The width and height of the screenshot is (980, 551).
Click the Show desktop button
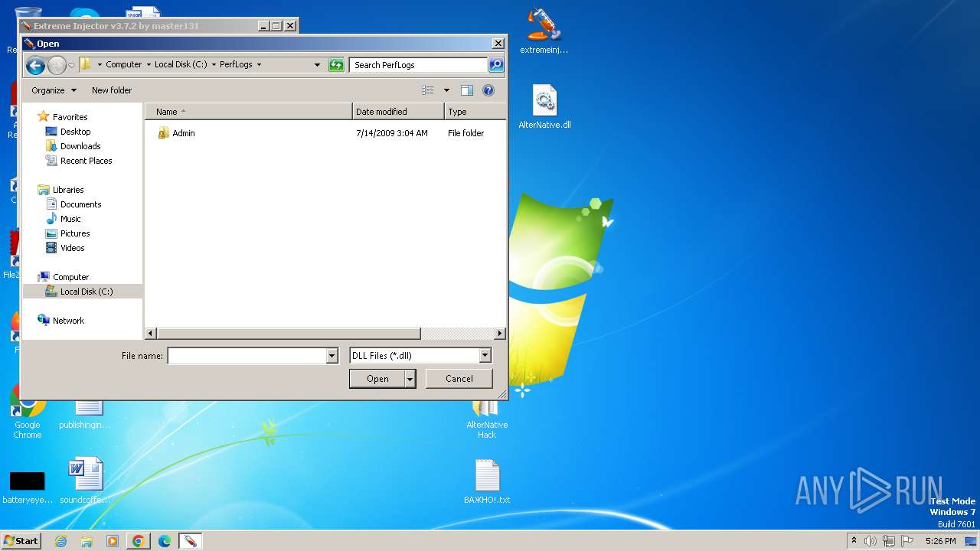point(972,541)
